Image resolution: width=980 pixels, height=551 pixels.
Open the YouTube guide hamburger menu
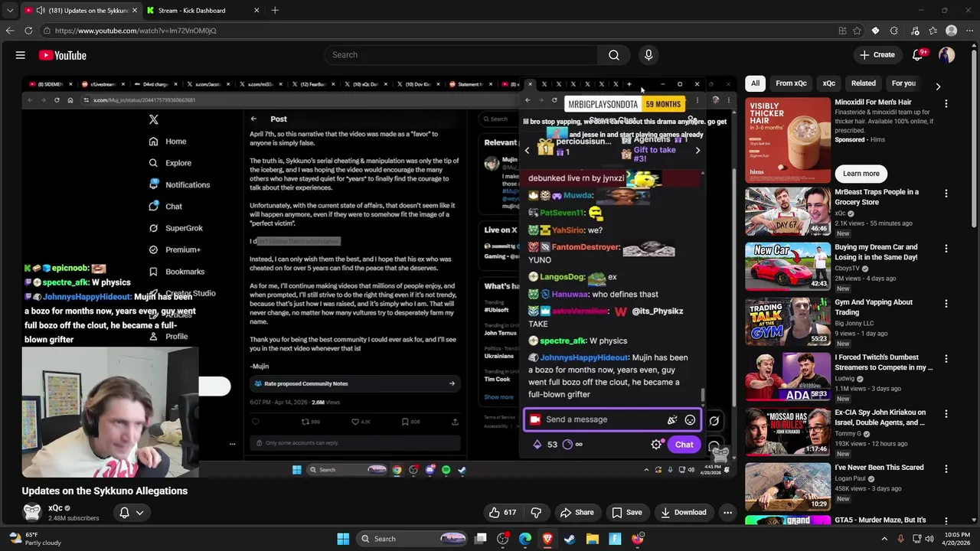coord(21,55)
